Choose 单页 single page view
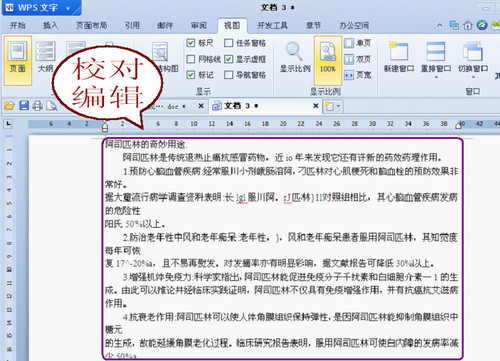 click(358, 43)
